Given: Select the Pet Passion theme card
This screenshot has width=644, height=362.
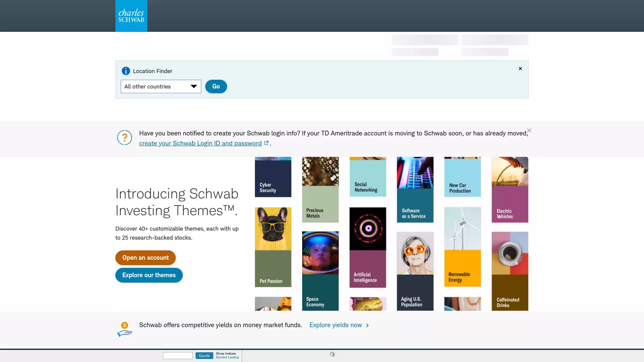Looking at the screenshot, I should pyautogui.click(x=273, y=247).
